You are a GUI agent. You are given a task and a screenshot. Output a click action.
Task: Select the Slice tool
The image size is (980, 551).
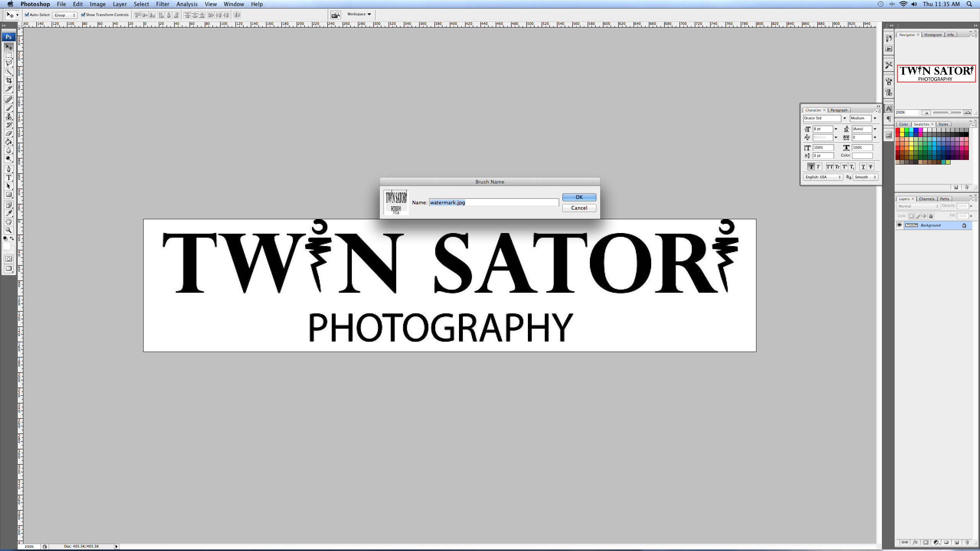(x=9, y=89)
